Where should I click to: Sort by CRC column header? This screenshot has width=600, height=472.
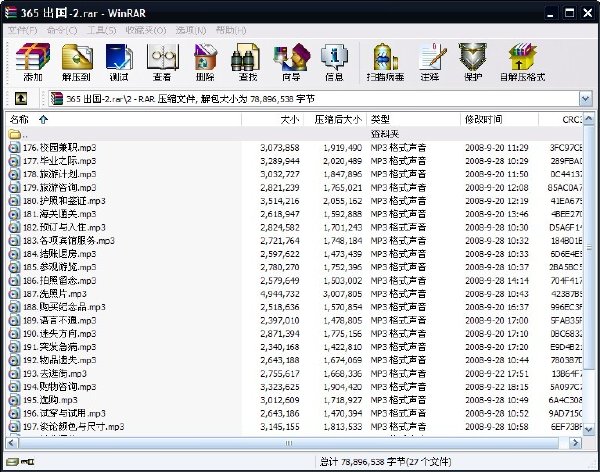(561, 120)
